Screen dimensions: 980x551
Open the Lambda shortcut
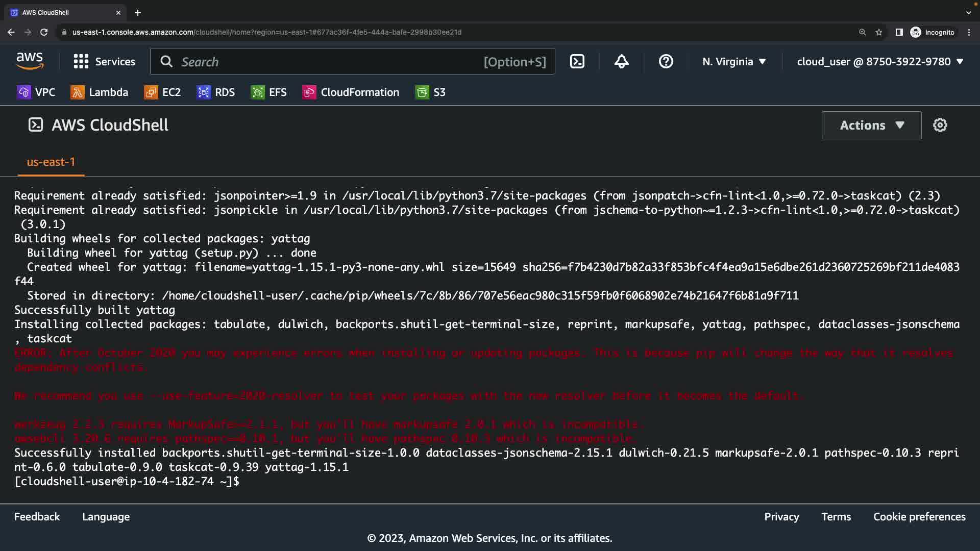(x=100, y=92)
